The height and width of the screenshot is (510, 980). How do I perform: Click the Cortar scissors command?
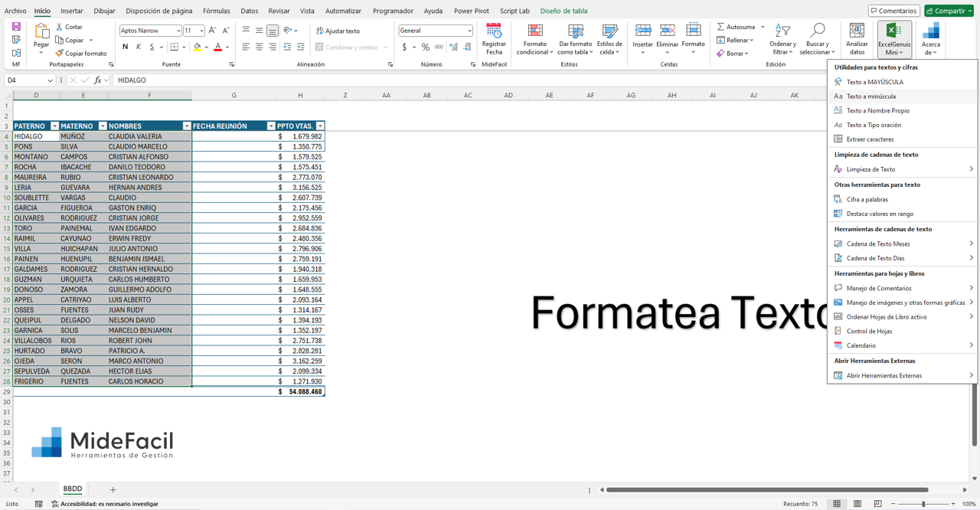(69, 27)
